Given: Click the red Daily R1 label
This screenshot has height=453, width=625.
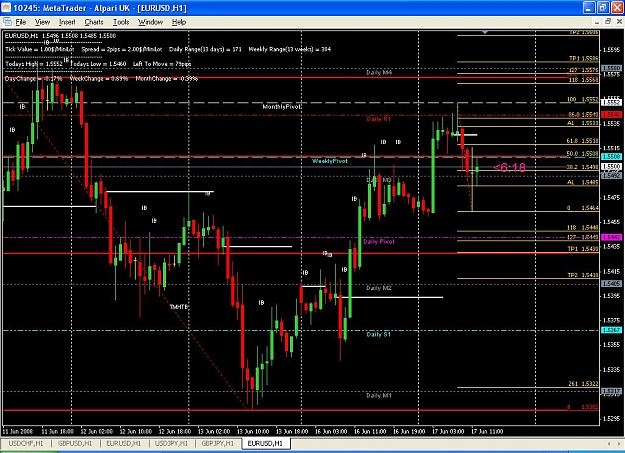Looking at the screenshot, I should (379, 119).
